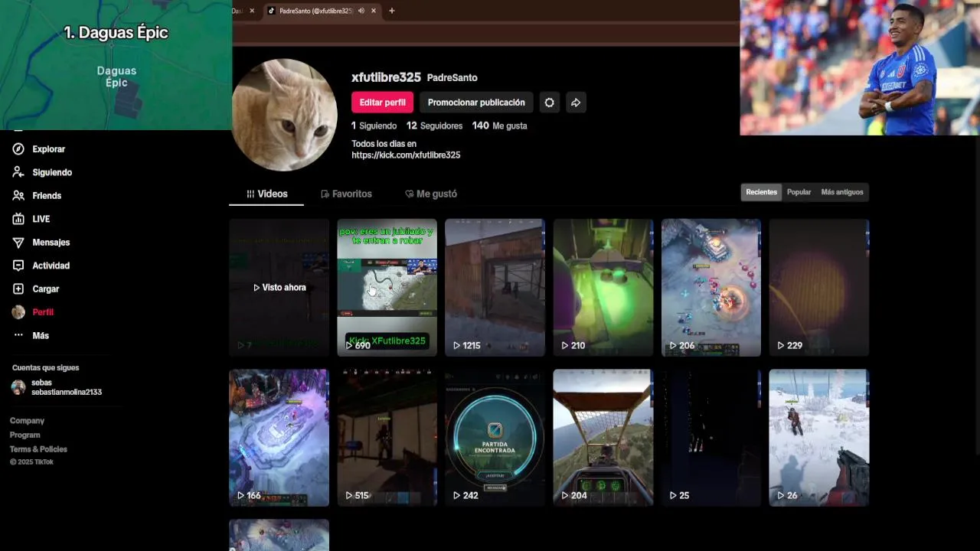Click the orange cat profile picture

coord(284,115)
